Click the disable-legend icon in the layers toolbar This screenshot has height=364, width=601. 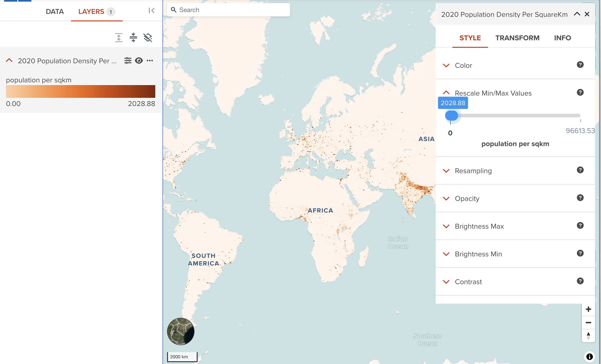148,38
